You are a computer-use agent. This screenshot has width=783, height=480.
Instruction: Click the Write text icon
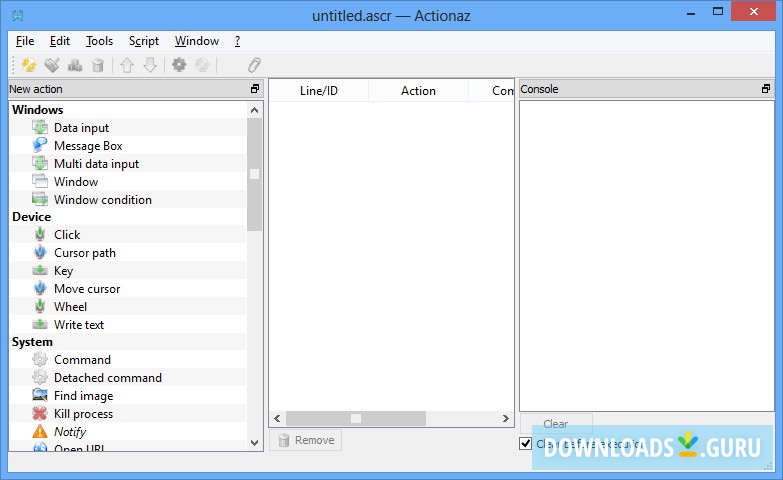pos(40,324)
